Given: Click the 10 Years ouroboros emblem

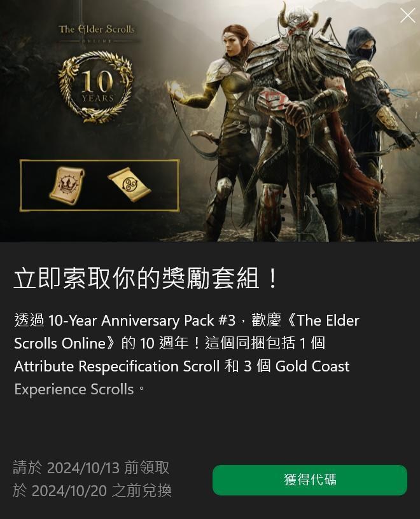Looking at the screenshot, I should (x=96, y=86).
